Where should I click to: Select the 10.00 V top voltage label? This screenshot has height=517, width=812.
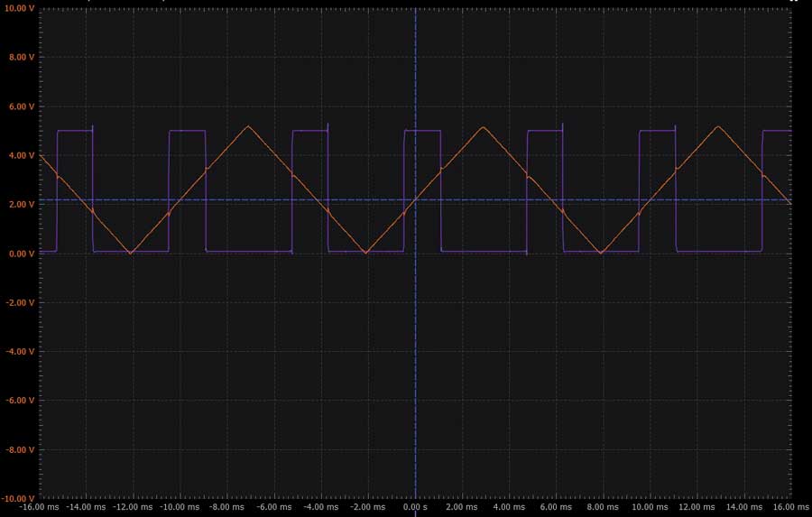[19, 8]
